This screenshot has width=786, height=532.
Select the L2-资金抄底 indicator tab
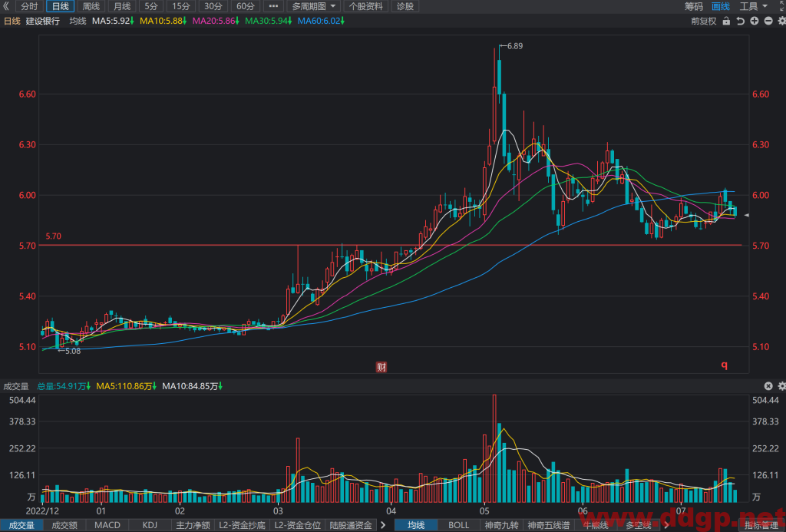point(242,526)
